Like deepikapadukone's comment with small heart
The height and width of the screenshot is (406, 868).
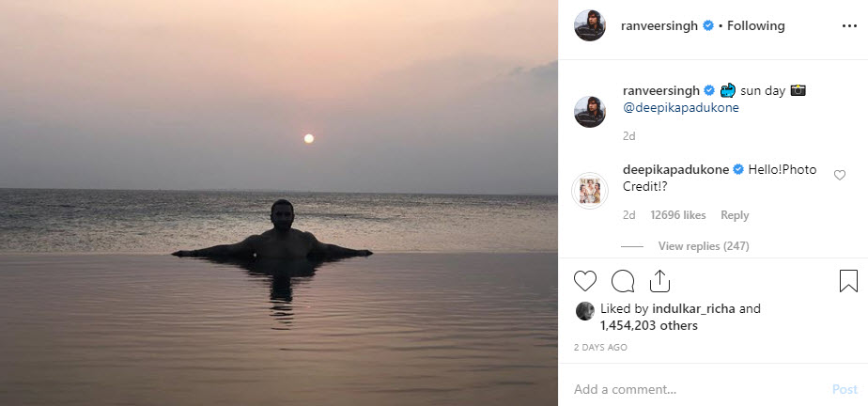pos(840,175)
